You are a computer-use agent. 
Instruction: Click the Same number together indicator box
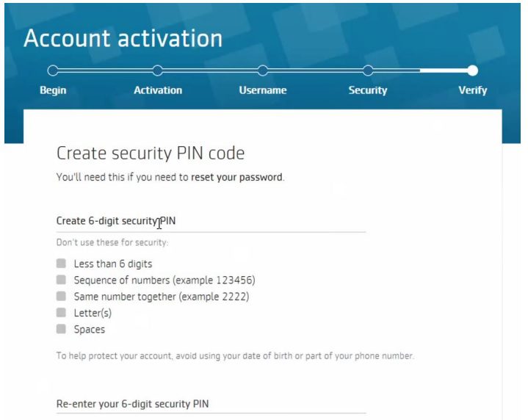tap(61, 297)
